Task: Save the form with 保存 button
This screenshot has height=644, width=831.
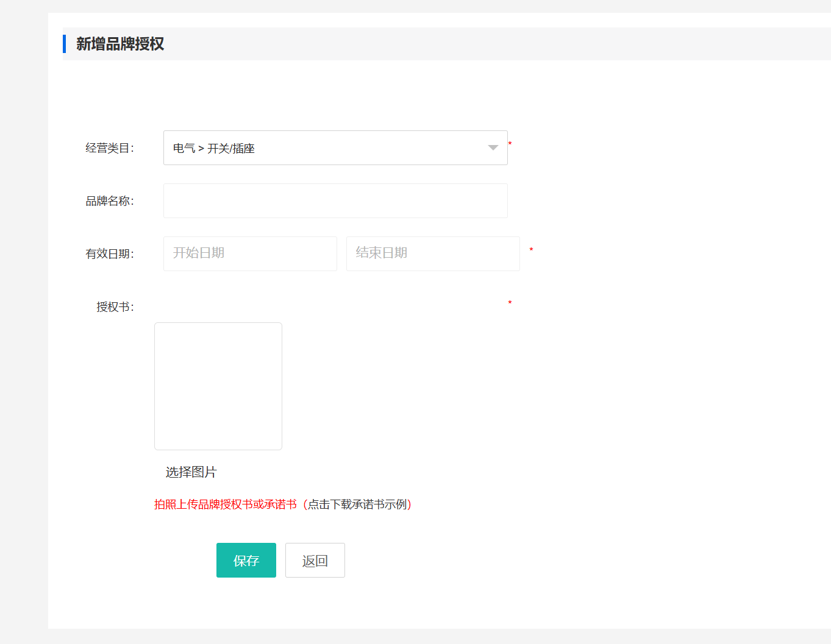Action: [x=246, y=561]
